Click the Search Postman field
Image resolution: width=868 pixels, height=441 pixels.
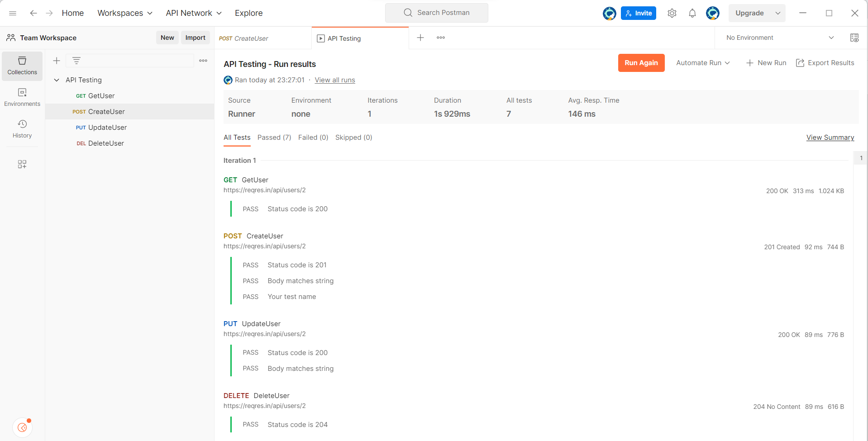coord(436,13)
